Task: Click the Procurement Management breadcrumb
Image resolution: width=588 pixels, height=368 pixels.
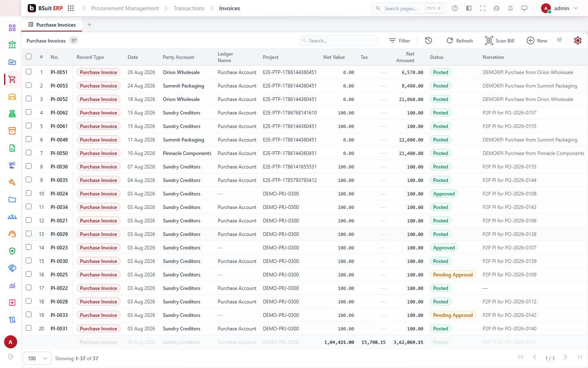Action: pyautogui.click(x=125, y=8)
